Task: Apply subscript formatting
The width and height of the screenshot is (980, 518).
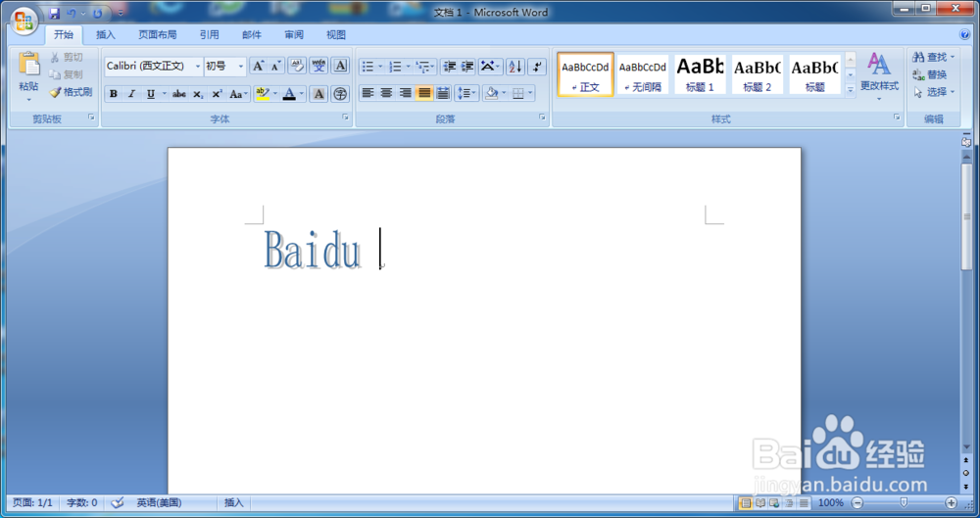Action: click(198, 94)
